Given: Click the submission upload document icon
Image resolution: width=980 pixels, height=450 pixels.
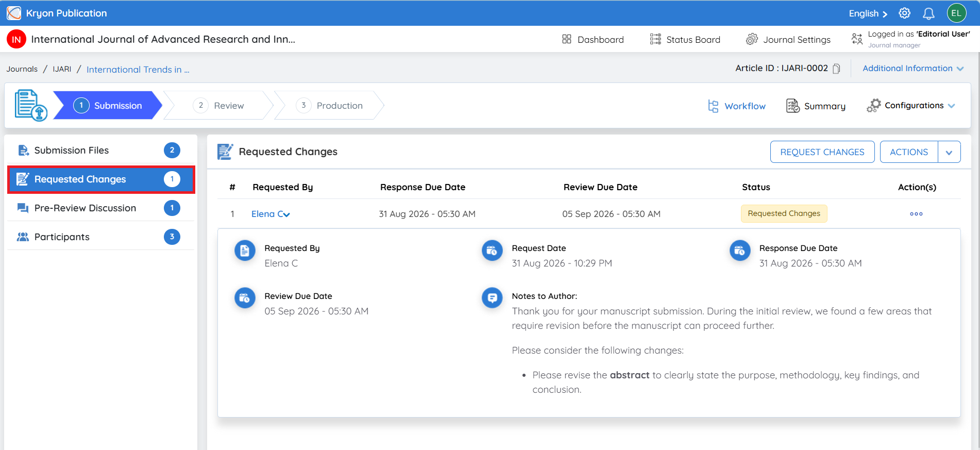Looking at the screenshot, I should (30, 105).
